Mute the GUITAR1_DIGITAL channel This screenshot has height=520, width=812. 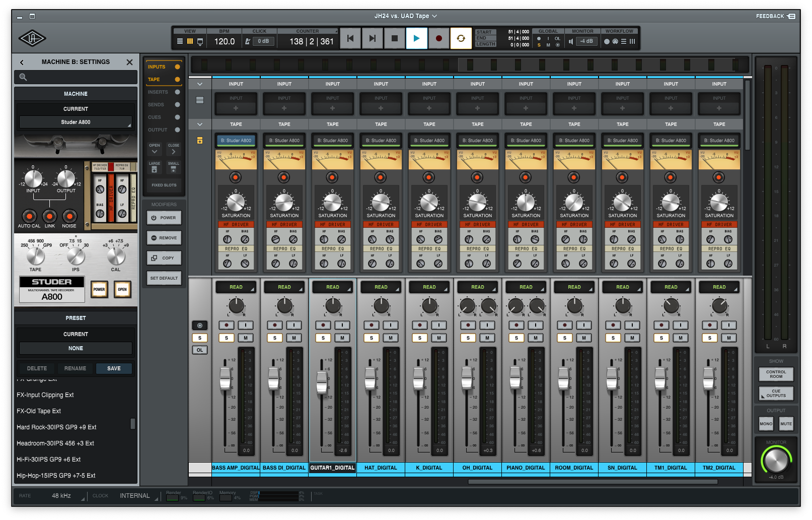coord(342,338)
